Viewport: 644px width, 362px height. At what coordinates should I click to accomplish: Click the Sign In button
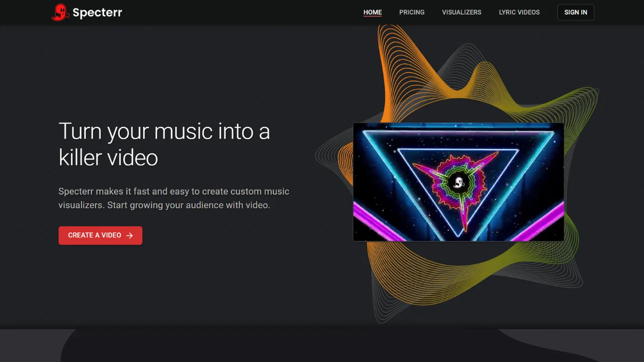click(x=576, y=12)
